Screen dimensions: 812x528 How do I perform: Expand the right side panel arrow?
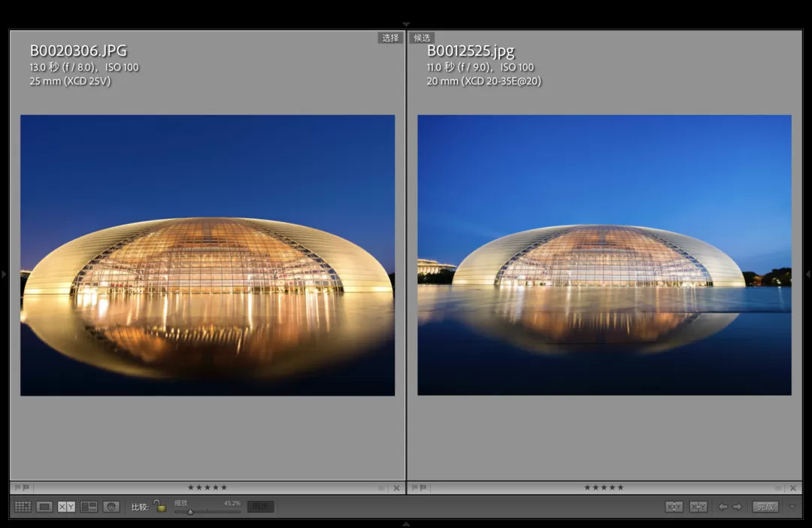click(x=807, y=275)
